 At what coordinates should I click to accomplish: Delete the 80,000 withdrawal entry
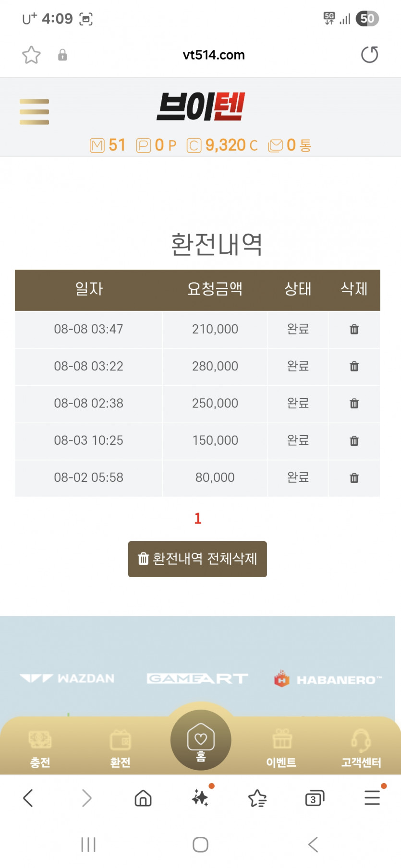point(354,477)
